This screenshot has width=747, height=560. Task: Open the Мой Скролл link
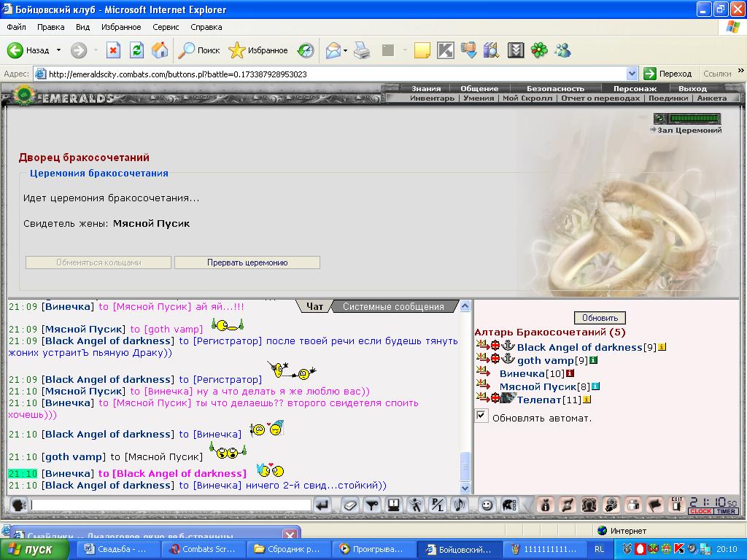click(x=527, y=98)
